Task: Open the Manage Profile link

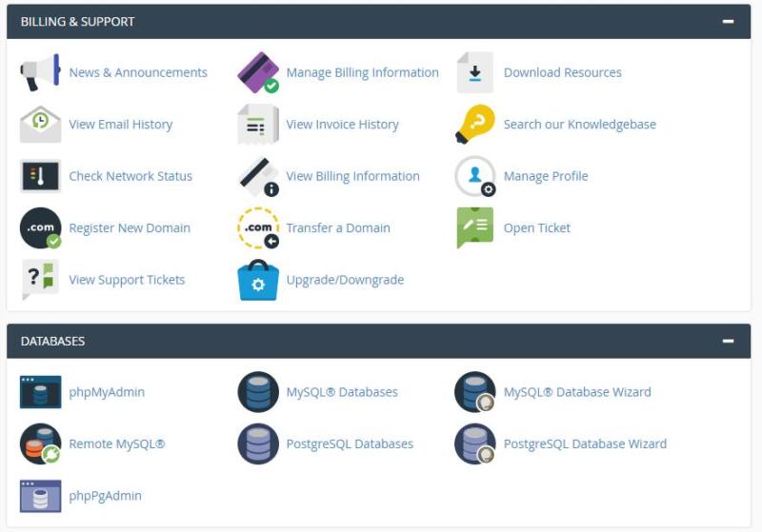Action: [x=545, y=176]
